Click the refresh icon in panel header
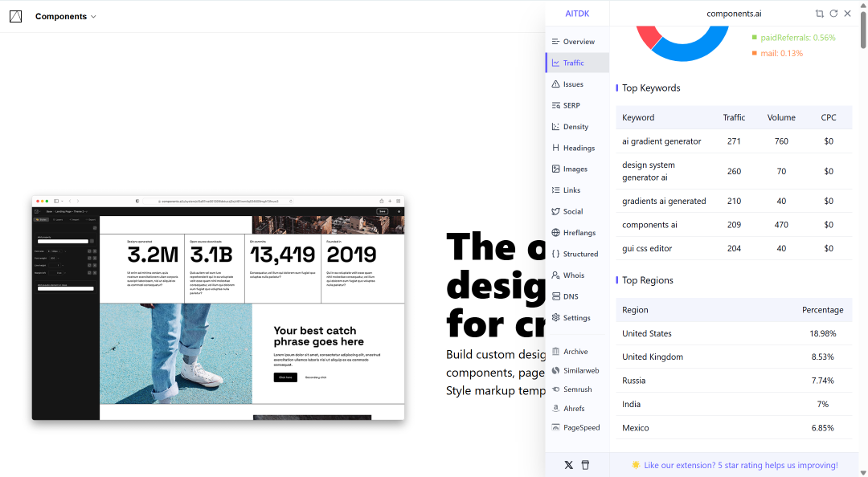 [x=833, y=14]
